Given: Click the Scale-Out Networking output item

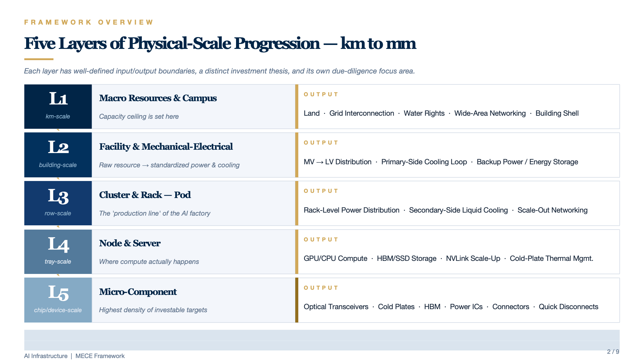Looking at the screenshot, I should click(x=552, y=210).
